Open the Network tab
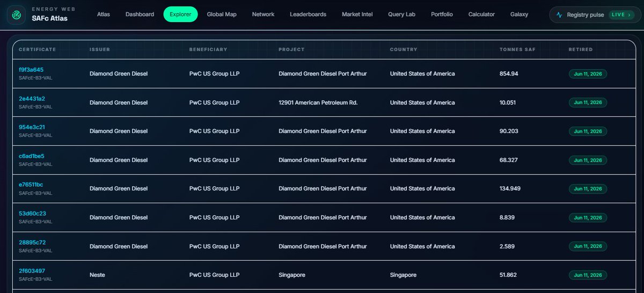Viewport: 644px width, 293px height. click(x=263, y=14)
